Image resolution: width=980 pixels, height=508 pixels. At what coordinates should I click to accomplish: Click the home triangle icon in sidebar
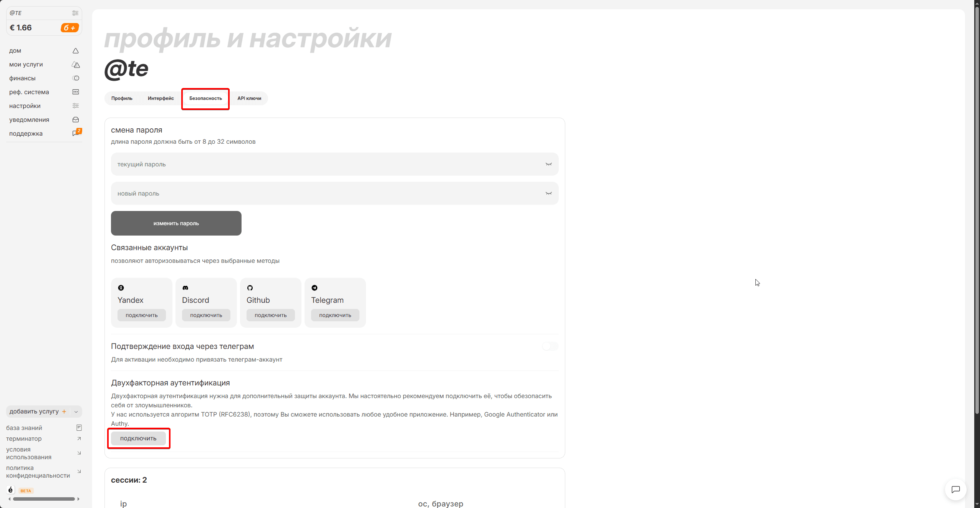click(x=76, y=51)
